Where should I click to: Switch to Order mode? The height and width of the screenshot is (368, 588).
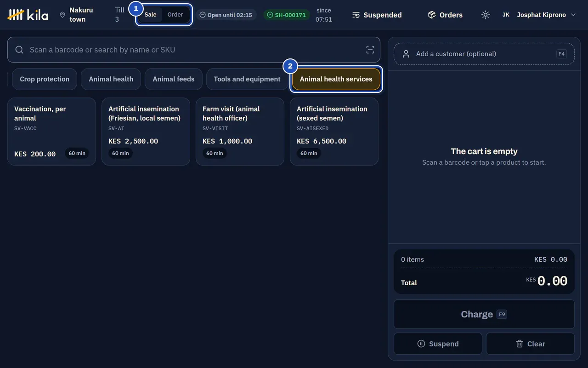click(175, 15)
